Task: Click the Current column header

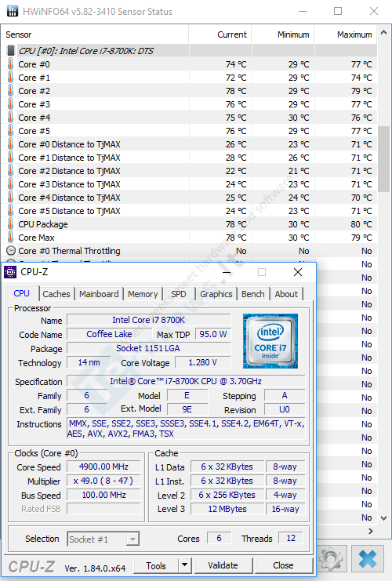Action: tap(220, 34)
